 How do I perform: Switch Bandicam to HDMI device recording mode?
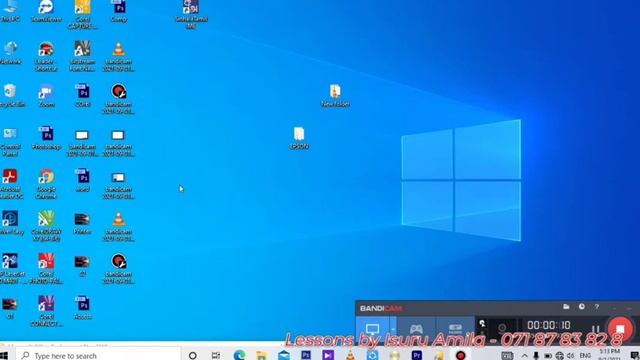tap(455, 329)
